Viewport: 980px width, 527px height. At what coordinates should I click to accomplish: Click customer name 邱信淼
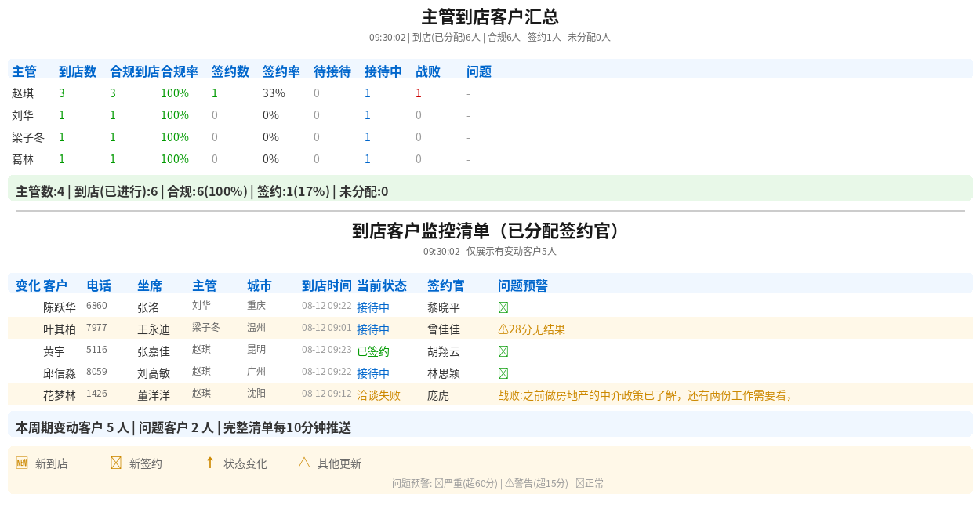[60, 373]
